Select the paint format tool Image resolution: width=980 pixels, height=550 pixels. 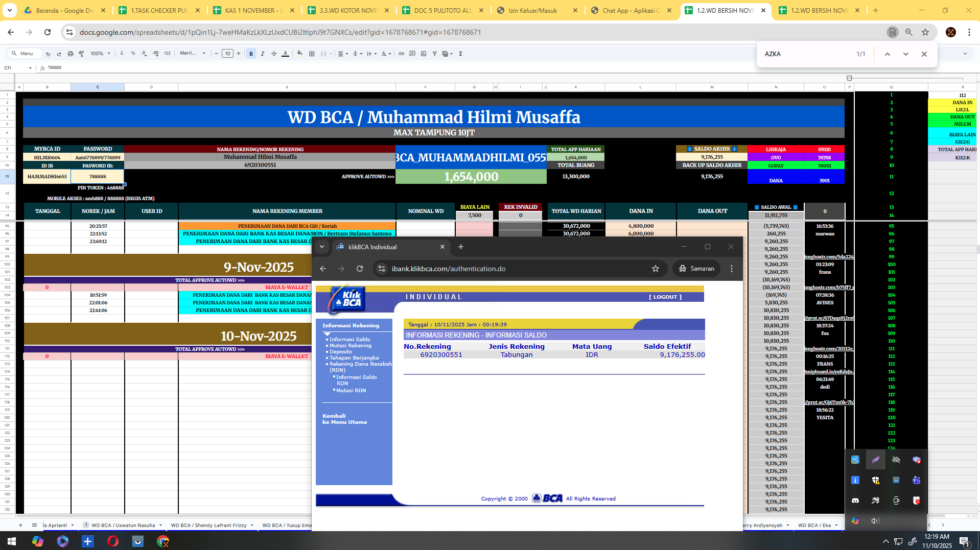click(x=81, y=54)
